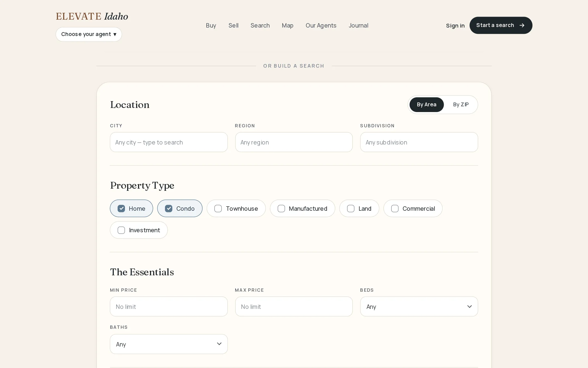Check the Investment property type

(x=139, y=230)
